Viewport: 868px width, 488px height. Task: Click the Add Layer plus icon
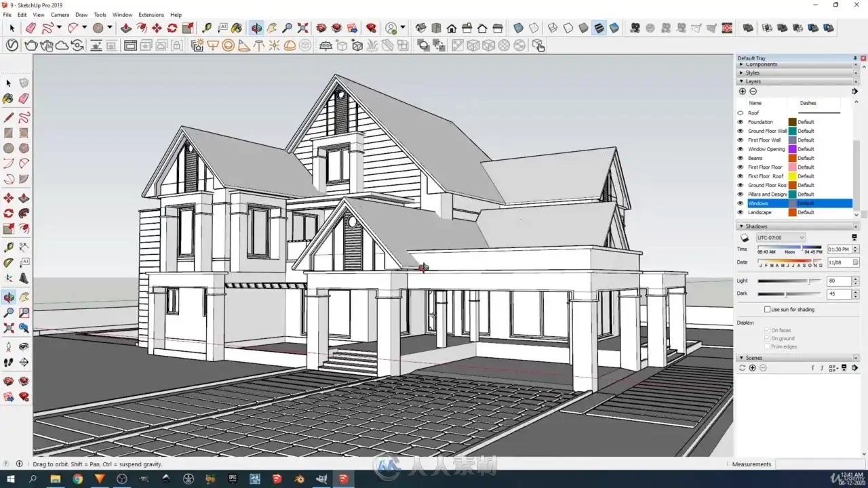click(x=742, y=91)
